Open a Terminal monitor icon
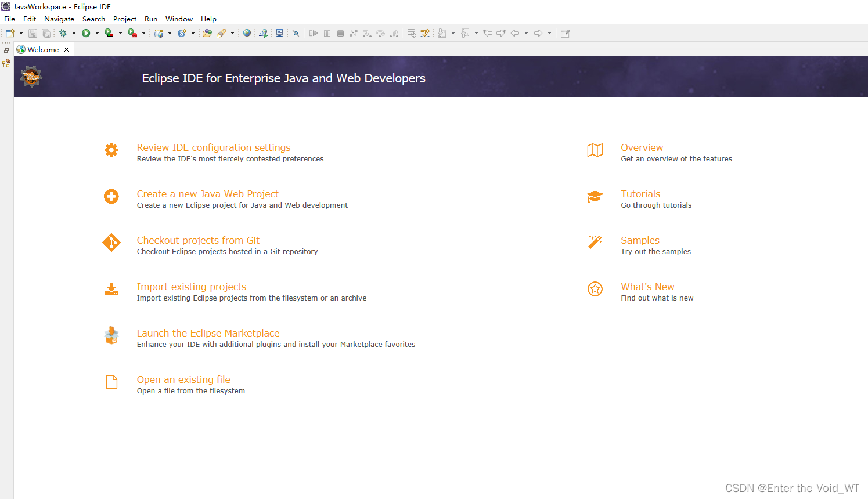The height and width of the screenshot is (499, 868). coord(279,33)
